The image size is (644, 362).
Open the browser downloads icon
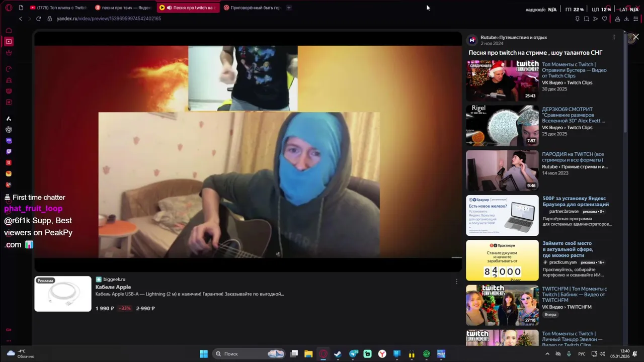point(626,19)
